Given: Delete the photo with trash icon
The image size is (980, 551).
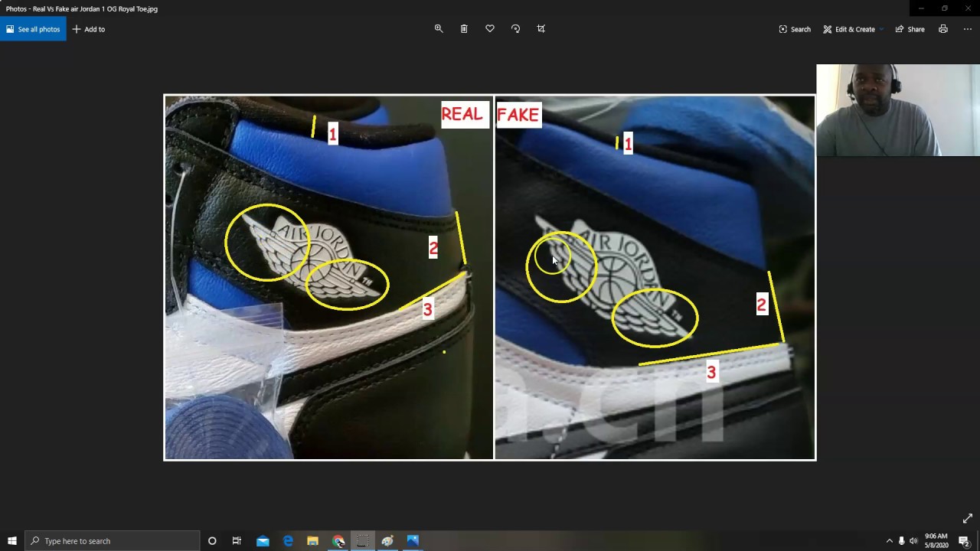Looking at the screenshot, I should tap(464, 29).
